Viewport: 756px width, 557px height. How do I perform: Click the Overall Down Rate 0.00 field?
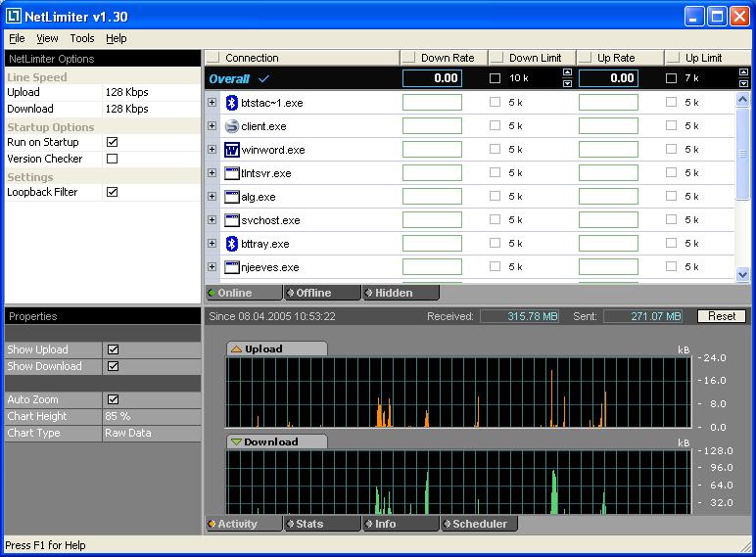pos(432,78)
